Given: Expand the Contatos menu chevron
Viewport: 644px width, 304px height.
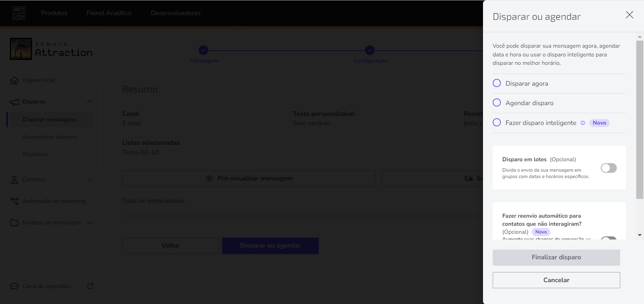Looking at the screenshot, I should point(90,180).
